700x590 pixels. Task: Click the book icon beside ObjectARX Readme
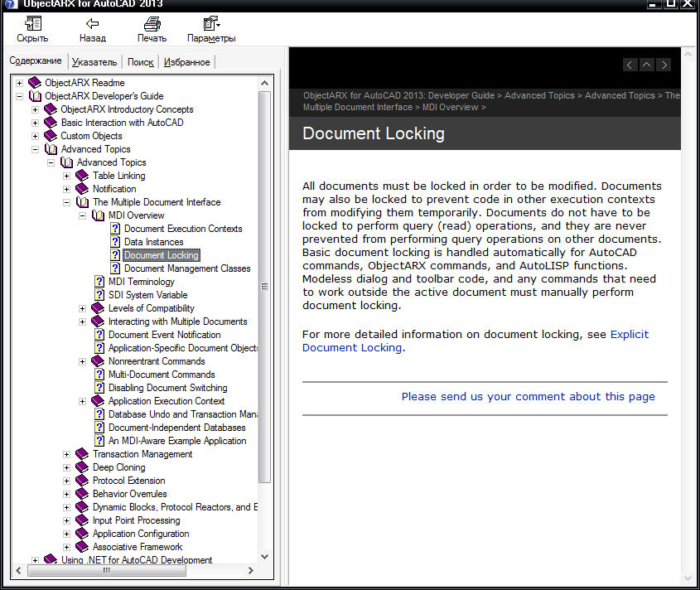[35, 83]
